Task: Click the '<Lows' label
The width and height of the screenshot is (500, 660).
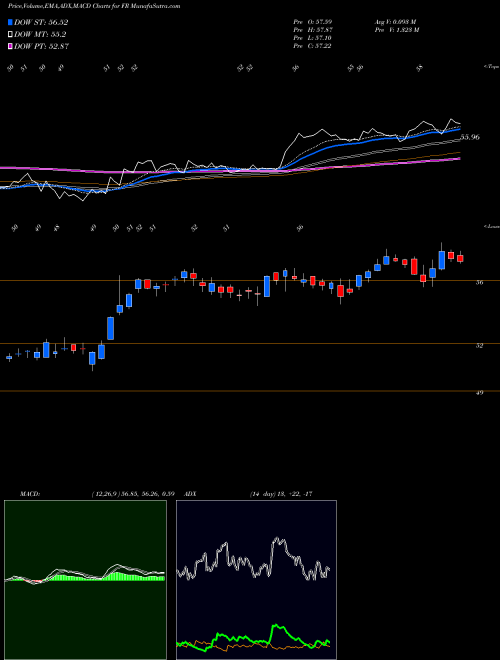Action: 492,226
